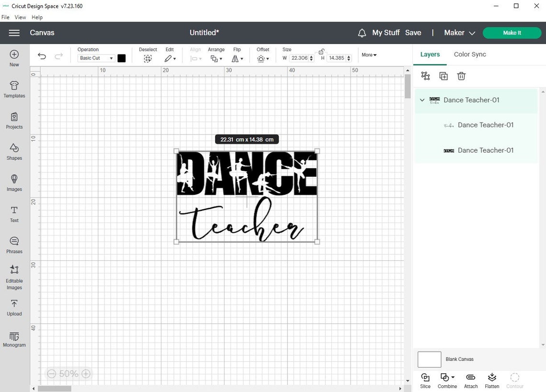This screenshot has width=546, height=392.
Task: Delete the selected layer
Action: click(461, 76)
